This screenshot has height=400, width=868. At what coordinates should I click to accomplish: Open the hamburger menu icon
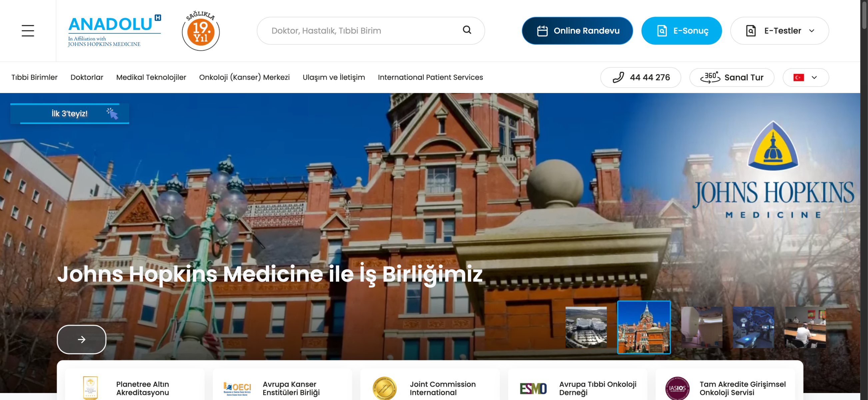[28, 31]
